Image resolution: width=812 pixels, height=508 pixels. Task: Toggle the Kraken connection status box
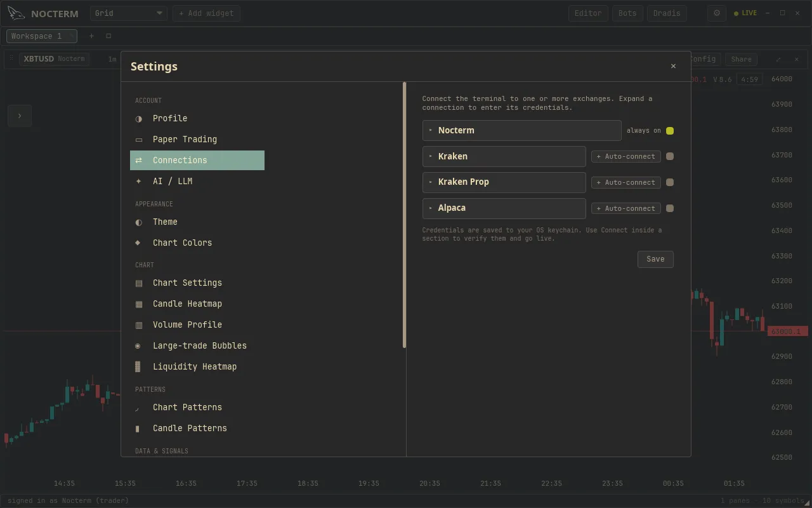click(670, 156)
